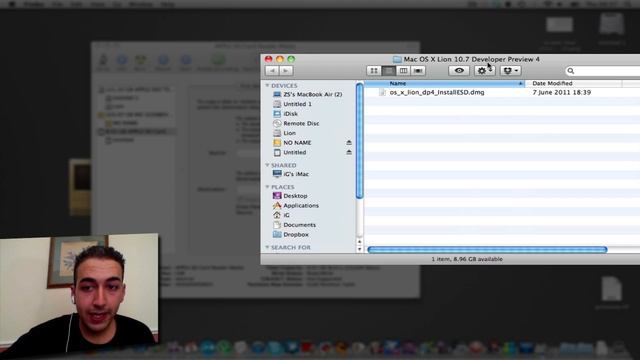Open Dropbox folder in Places
The width and height of the screenshot is (640, 360).
[291, 235]
